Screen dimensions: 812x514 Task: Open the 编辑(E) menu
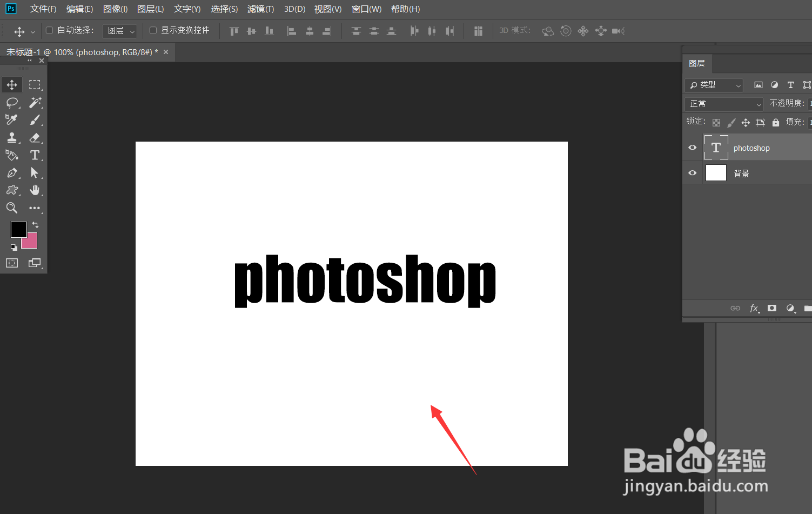[79, 9]
